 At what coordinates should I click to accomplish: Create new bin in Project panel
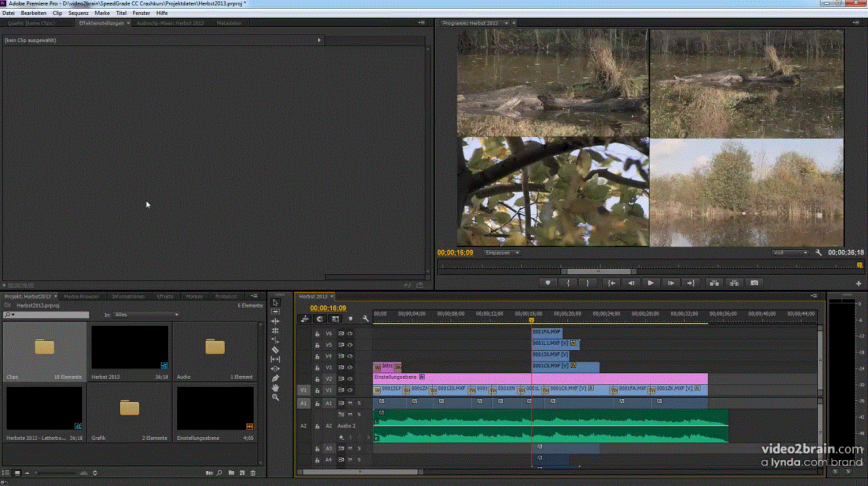(231, 472)
